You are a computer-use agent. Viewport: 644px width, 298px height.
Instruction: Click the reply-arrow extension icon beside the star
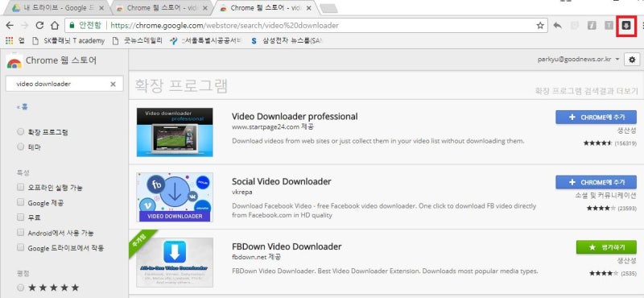pyautogui.click(x=557, y=26)
